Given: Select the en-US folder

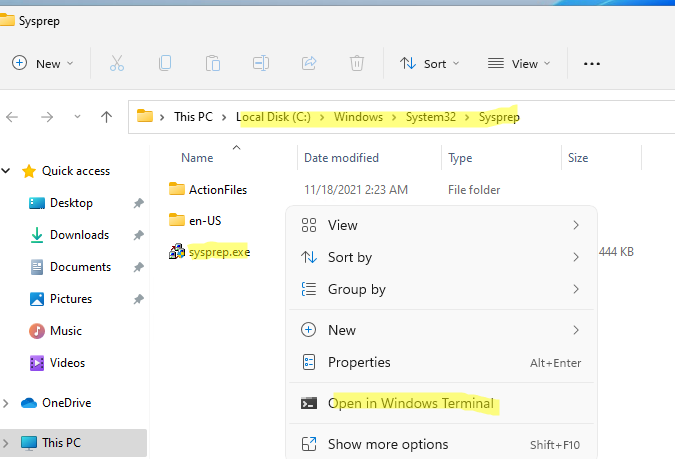Looking at the screenshot, I should [x=205, y=221].
